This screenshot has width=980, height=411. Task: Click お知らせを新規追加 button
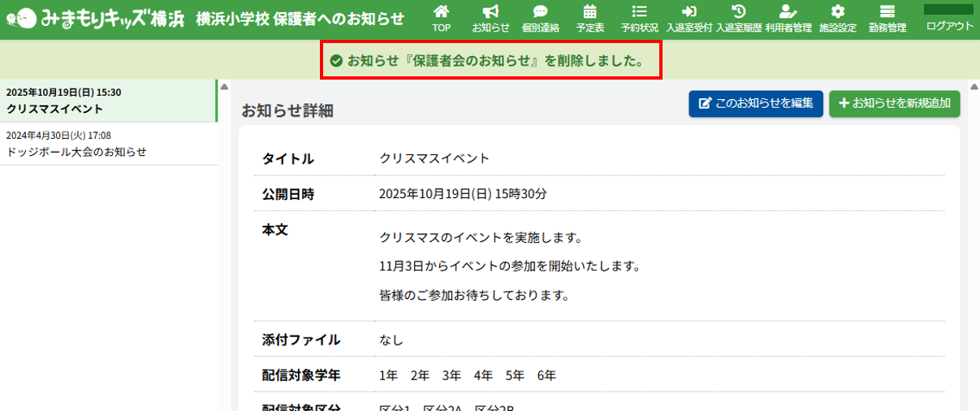coord(894,104)
